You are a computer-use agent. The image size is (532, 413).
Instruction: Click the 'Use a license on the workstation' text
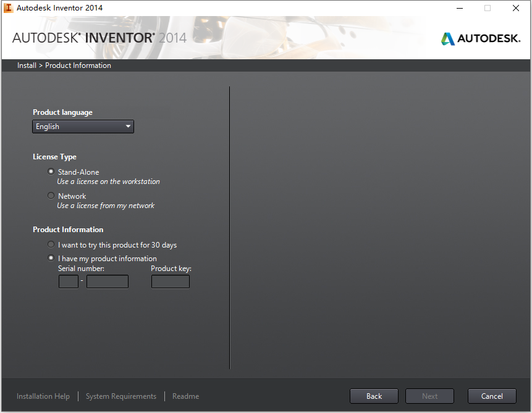tap(108, 181)
